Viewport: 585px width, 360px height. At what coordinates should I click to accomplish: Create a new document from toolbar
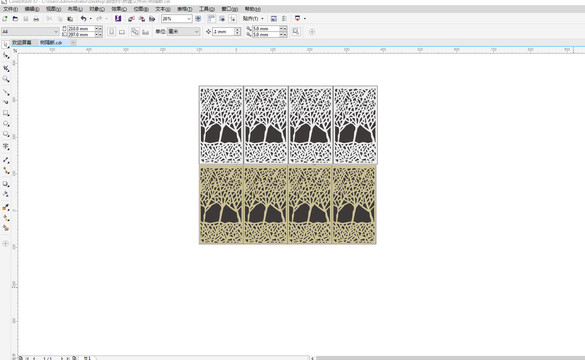(x=5, y=19)
